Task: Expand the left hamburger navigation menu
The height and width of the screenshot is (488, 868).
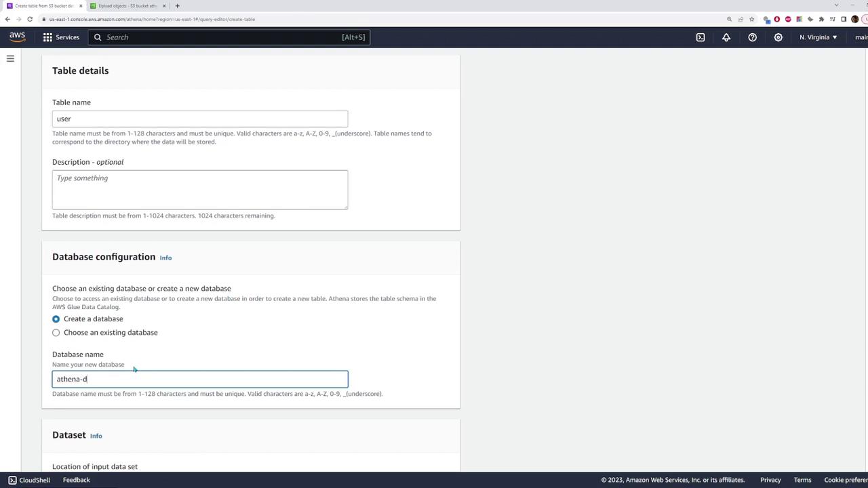Action: (x=10, y=59)
